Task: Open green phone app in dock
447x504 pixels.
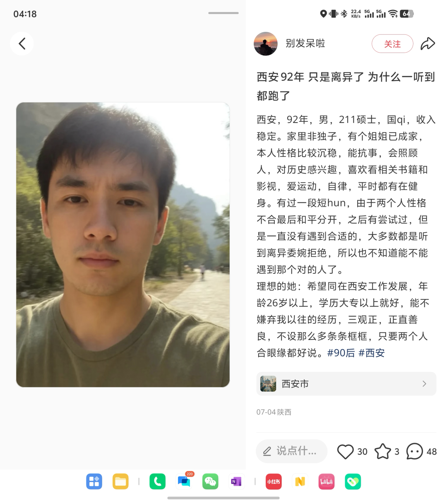Action: click(x=157, y=481)
